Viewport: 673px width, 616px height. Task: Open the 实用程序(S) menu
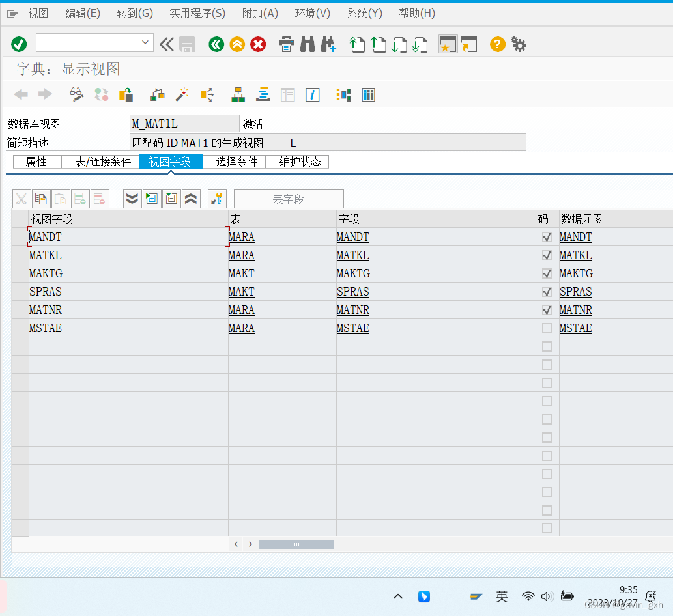(x=197, y=13)
